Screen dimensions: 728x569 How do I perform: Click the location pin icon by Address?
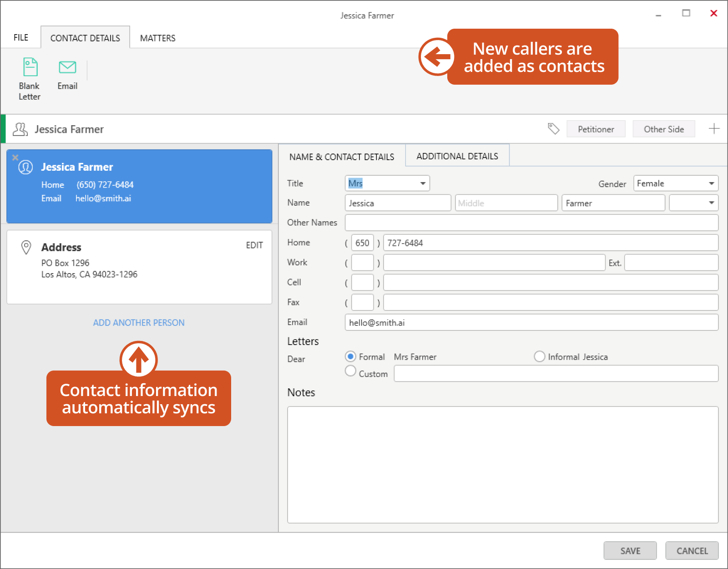tap(26, 247)
